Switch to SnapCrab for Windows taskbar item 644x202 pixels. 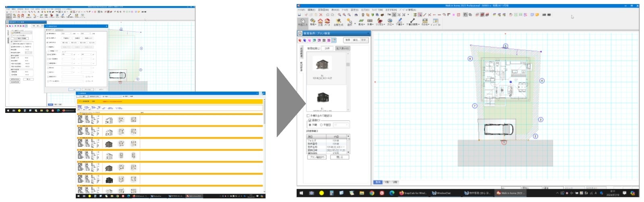[413, 193]
